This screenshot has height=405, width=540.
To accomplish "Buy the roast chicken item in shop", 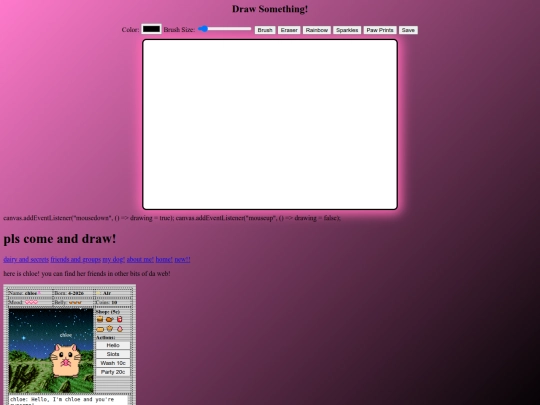I will tap(110, 319).
